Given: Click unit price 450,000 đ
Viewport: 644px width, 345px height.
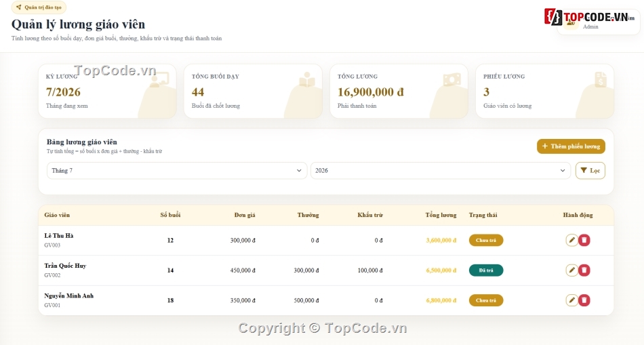Looking at the screenshot, I should pos(243,270).
